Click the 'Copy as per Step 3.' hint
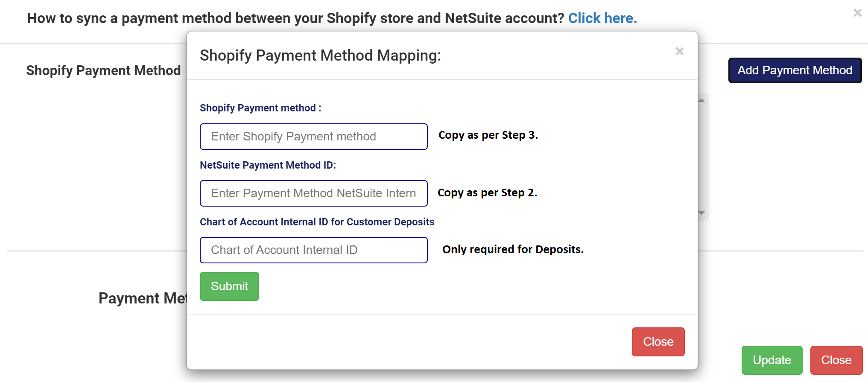The height and width of the screenshot is (382, 868). [x=488, y=135]
